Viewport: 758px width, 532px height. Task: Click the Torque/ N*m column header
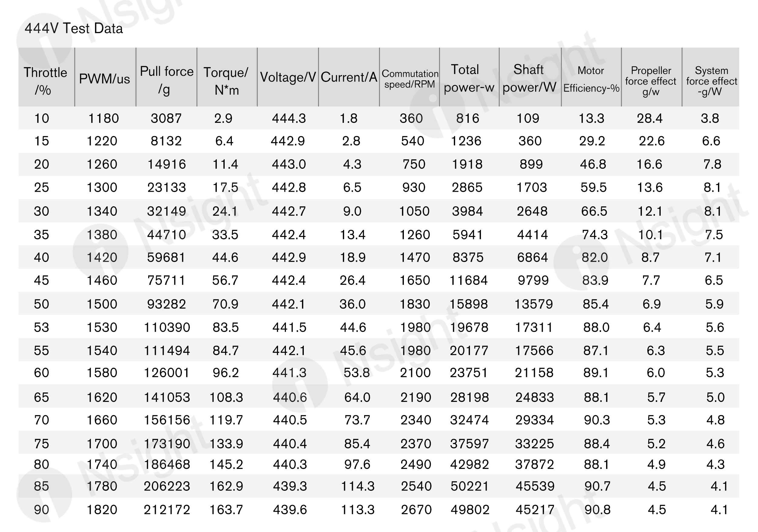point(226,81)
